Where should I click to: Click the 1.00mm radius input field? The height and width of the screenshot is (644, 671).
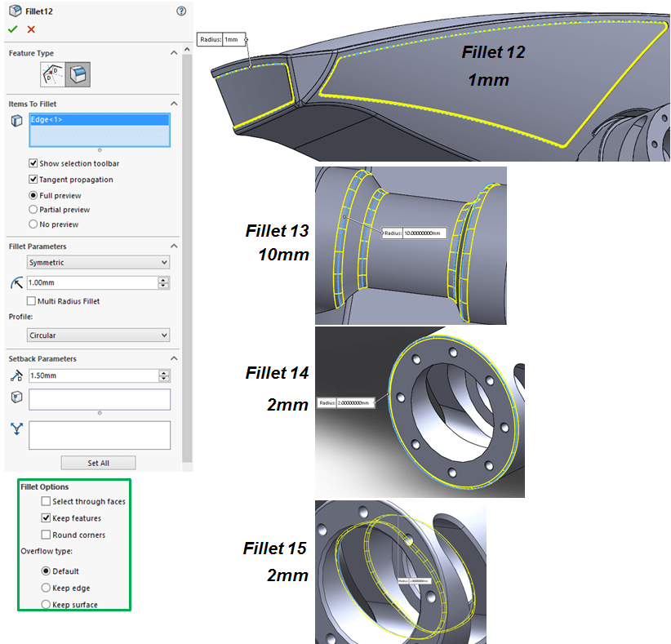click(91, 282)
